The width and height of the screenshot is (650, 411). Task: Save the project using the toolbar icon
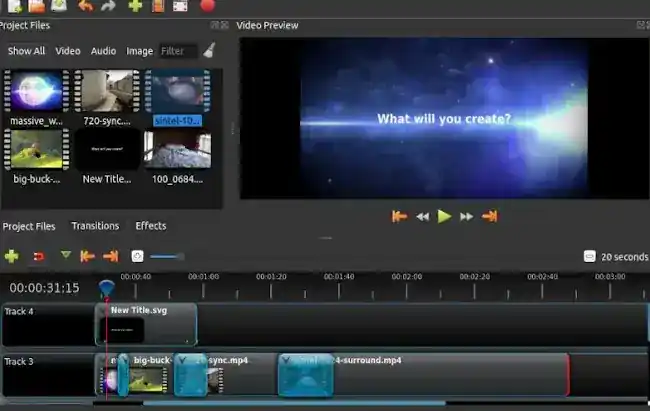(59, 5)
